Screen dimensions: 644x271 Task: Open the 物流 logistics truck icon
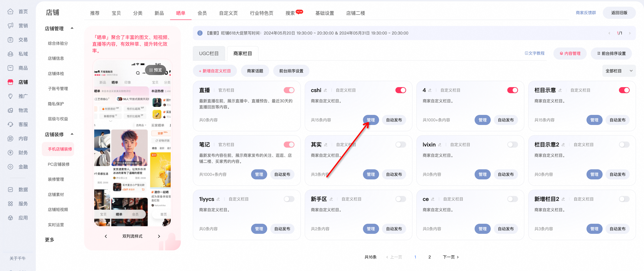(x=10, y=110)
